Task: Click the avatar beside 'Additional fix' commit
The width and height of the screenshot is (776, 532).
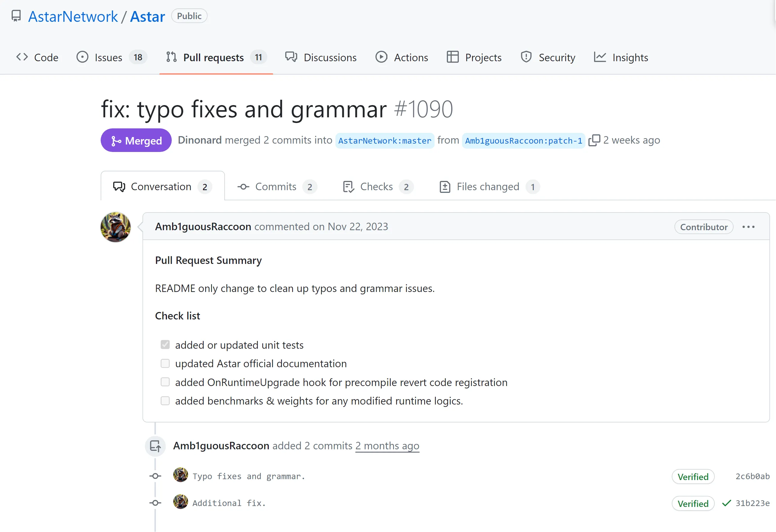Action: [180, 502]
